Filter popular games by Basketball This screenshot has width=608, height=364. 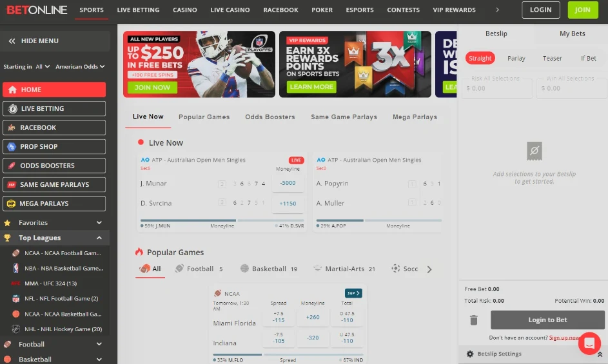point(268,269)
